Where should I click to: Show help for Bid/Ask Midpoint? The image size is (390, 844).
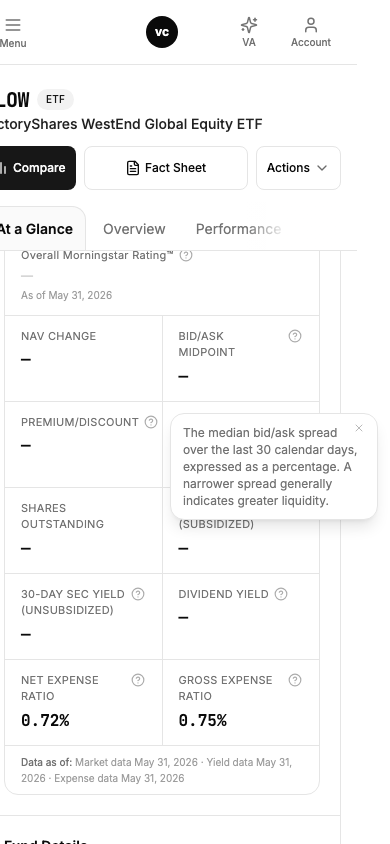click(x=295, y=336)
